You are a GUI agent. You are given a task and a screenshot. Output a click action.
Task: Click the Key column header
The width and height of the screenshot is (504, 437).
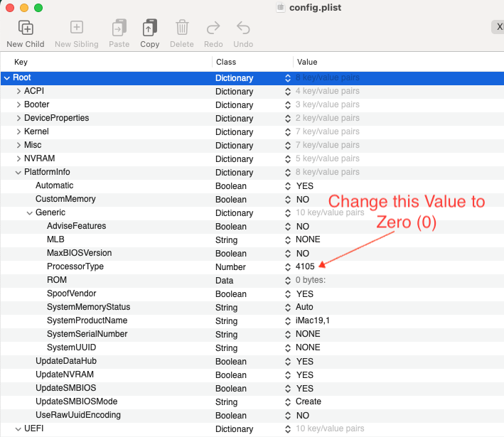[21, 63]
